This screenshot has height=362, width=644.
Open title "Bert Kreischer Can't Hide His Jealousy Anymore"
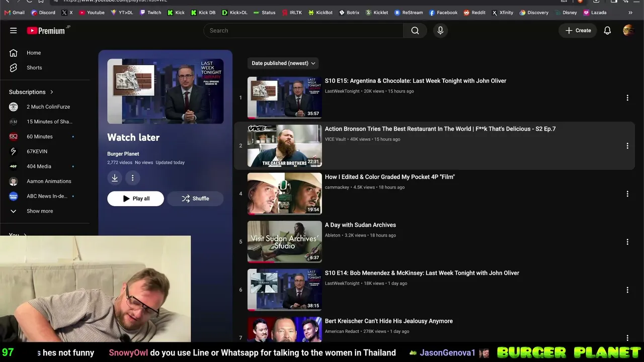click(x=389, y=321)
